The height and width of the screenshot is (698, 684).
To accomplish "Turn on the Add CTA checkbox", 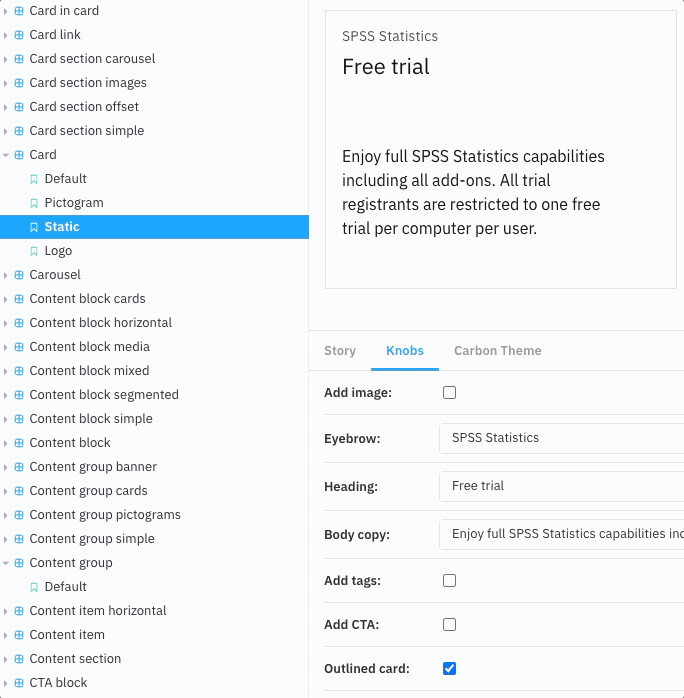I will tap(449, 625).
